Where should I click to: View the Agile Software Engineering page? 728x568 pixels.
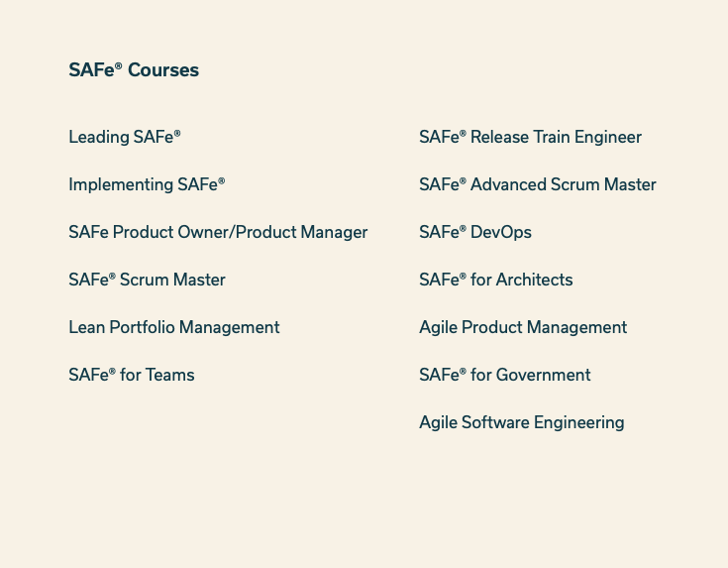521,422
